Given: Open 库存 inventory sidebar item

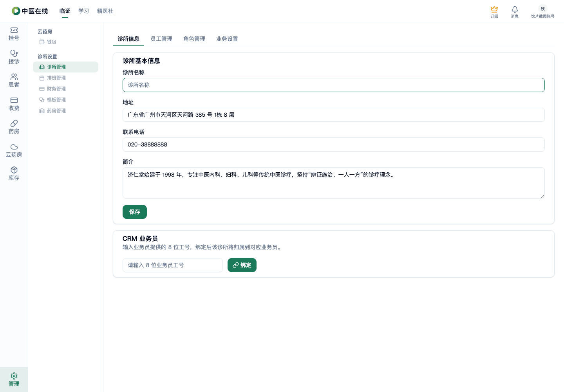Looking at the screenshot, I should (x=14, y=174).
